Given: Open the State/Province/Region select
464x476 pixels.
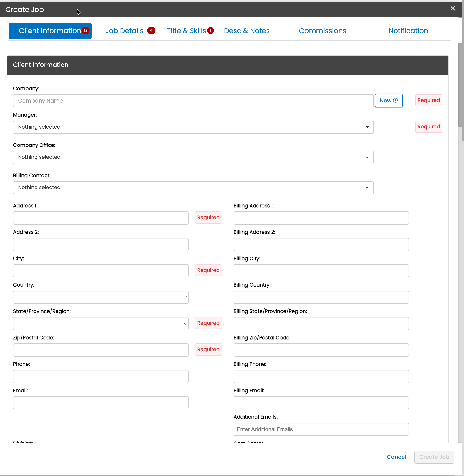Looking at the screenshot, I should click(101, 323).
